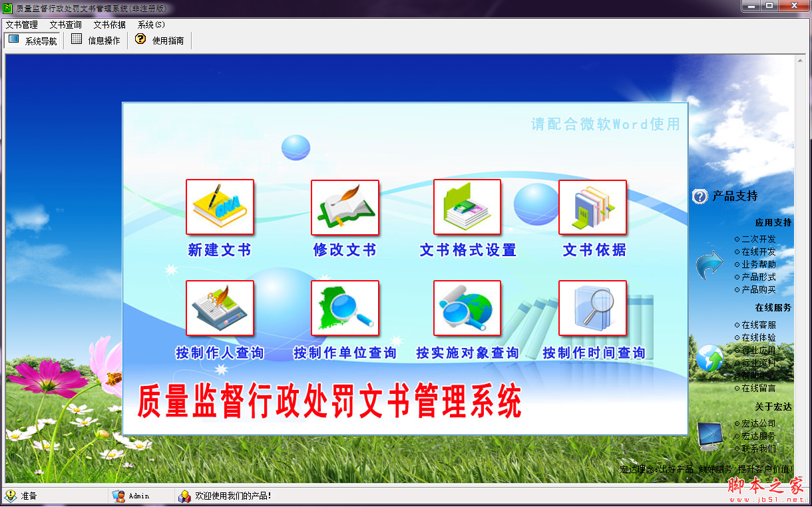Click the Admin user icon in status bar
The height and width of the screenshot is (507, 812).
pos(118,495)
